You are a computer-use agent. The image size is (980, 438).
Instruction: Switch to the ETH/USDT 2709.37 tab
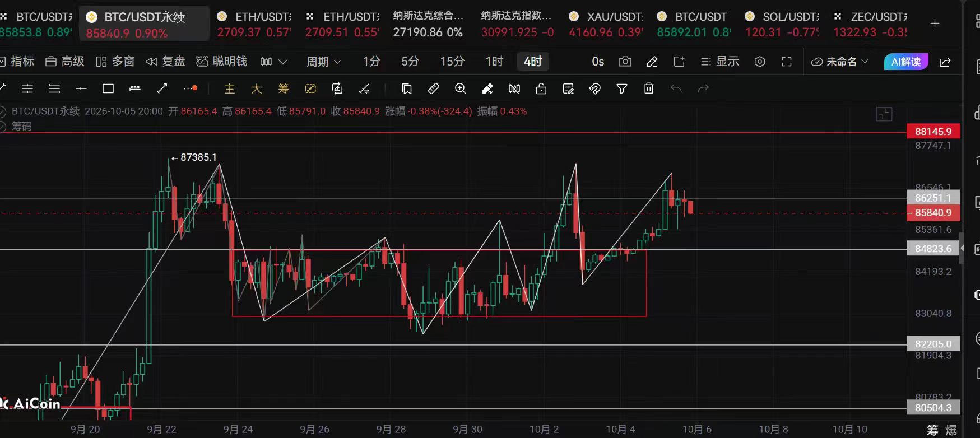254,24
